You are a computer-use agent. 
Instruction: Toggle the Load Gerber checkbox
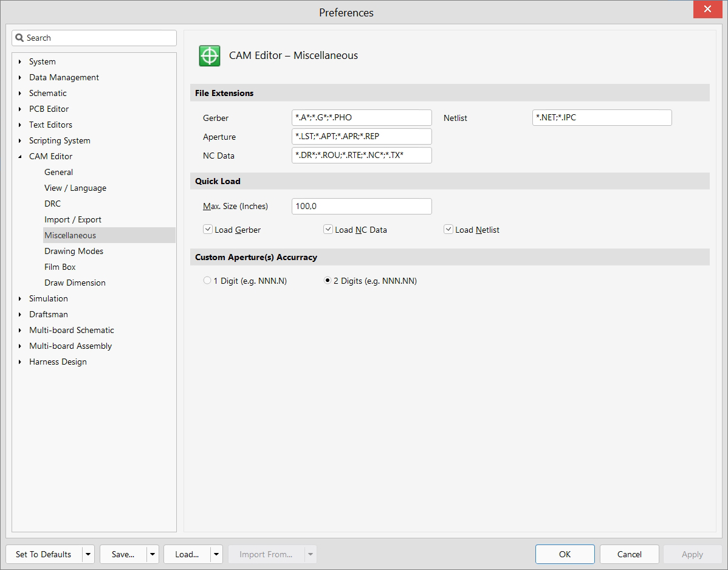point(208,229)
